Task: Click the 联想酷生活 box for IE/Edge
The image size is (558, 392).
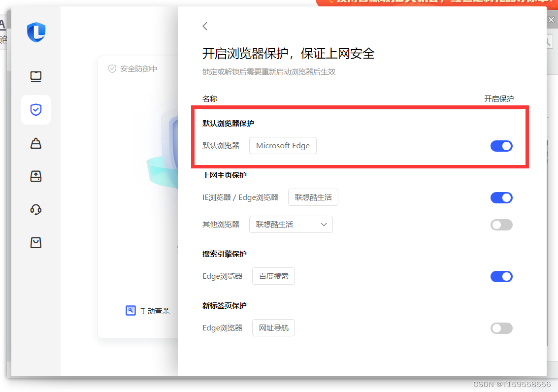Action: point(313,197)
